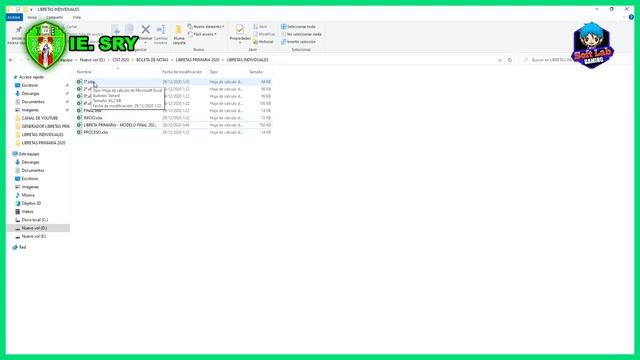This screenshot has height=360, width=640.
Task: Open Disco local (C:) drive
Action: (34, 220)
